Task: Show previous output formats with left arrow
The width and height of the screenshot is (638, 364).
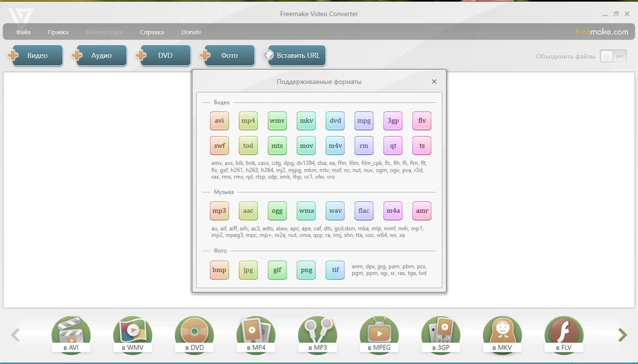Action: click(15, 335)
